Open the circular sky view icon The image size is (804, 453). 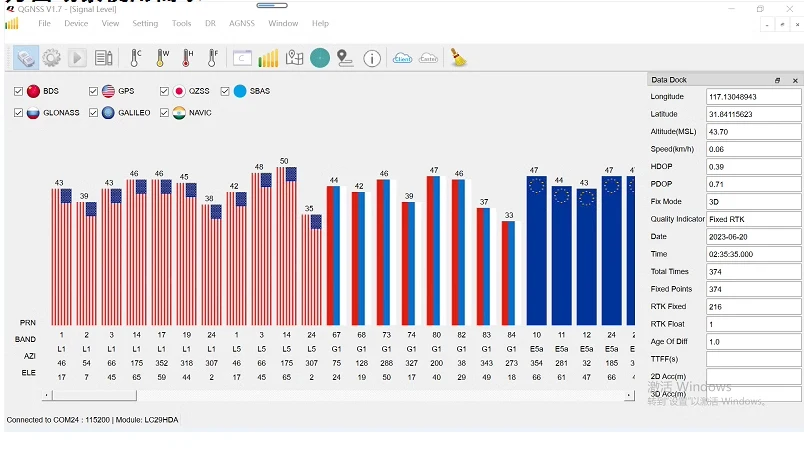(320, 58)
